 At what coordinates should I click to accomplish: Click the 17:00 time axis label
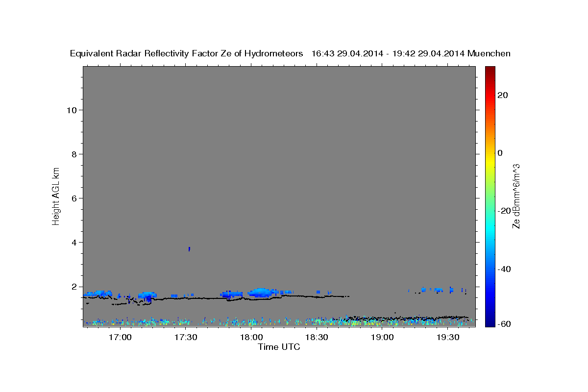tap(120, 337)
